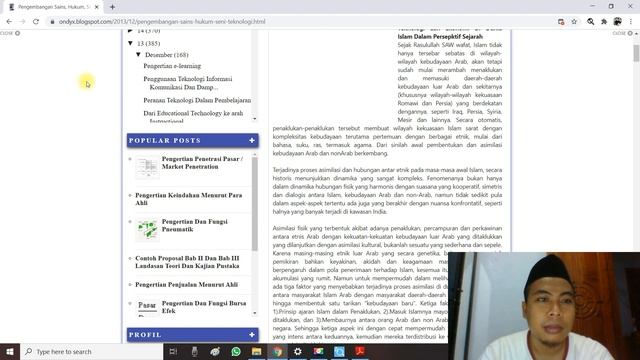Click the address bar URL
Image resolution: width=640 pixels, height=360 pixels.
[x=162, y=22]
